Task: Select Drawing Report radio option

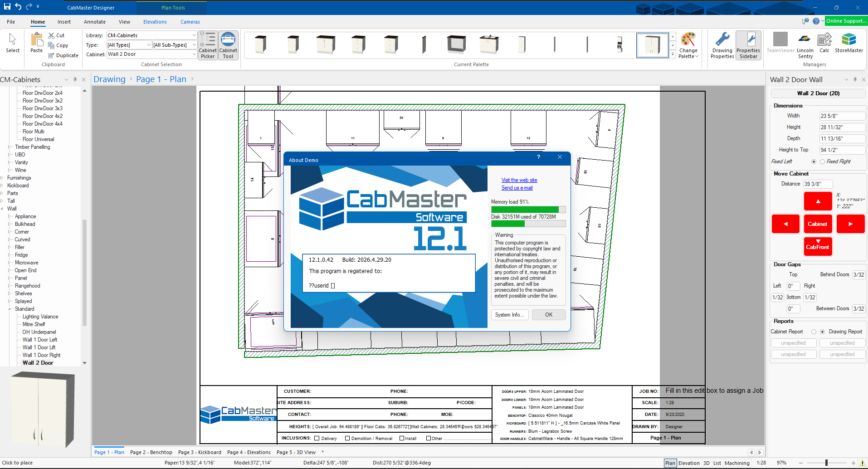Action: [x=822, y=332]
